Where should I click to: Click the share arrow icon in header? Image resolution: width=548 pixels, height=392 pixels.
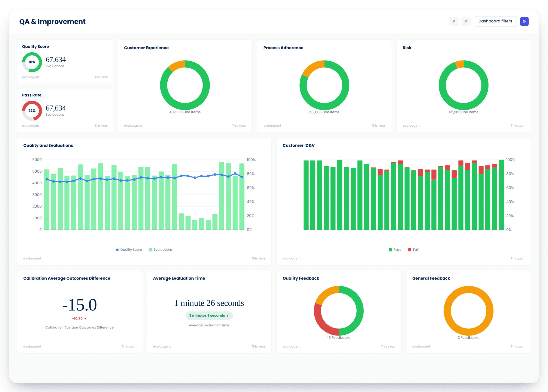click(x=454, y=21)
